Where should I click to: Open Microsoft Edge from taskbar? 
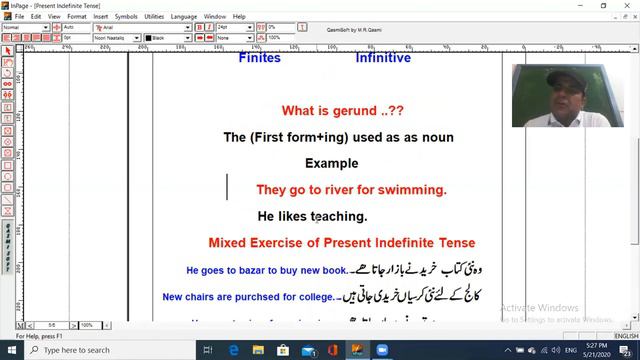234,350
